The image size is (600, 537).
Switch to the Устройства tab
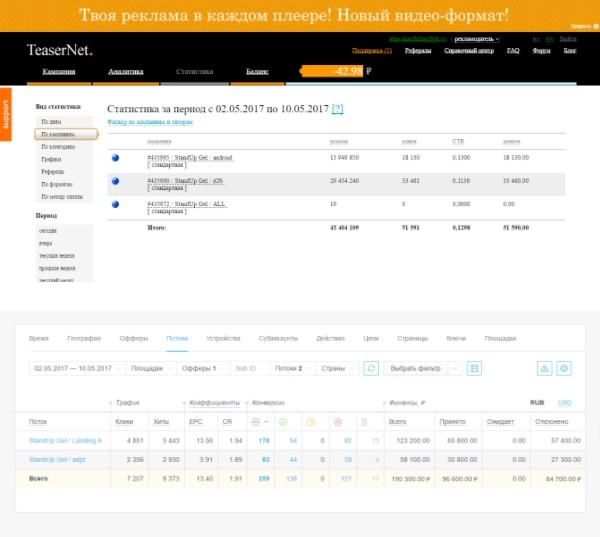pyautogui.click(x=223, y=338)
